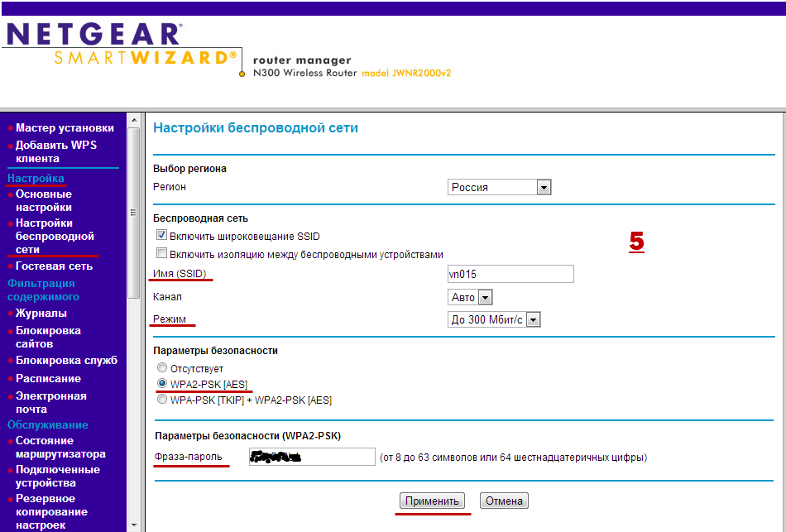Open Блокировка служб page
Image resolution: width=786 pixels, height=532 pixels.
coord(66,361)
